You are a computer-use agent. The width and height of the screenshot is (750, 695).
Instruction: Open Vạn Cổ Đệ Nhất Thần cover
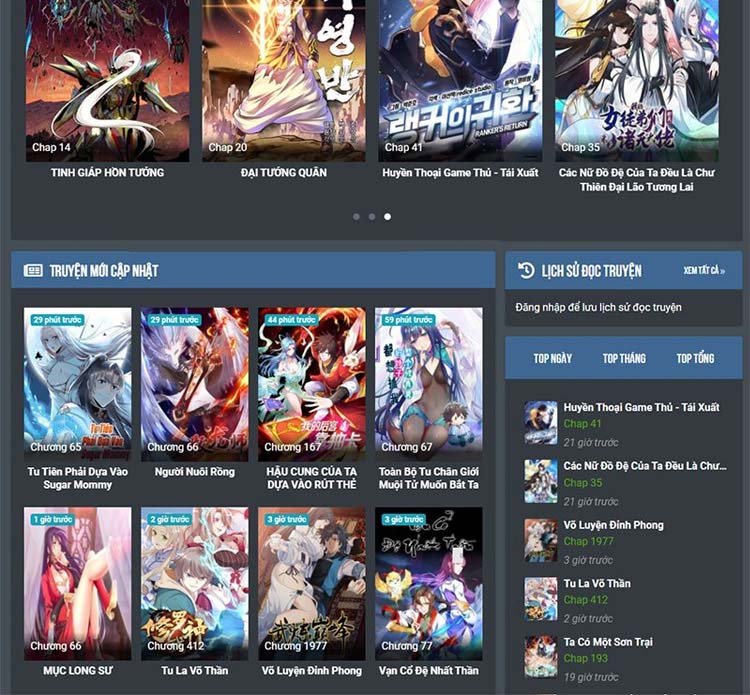[428, 582]
